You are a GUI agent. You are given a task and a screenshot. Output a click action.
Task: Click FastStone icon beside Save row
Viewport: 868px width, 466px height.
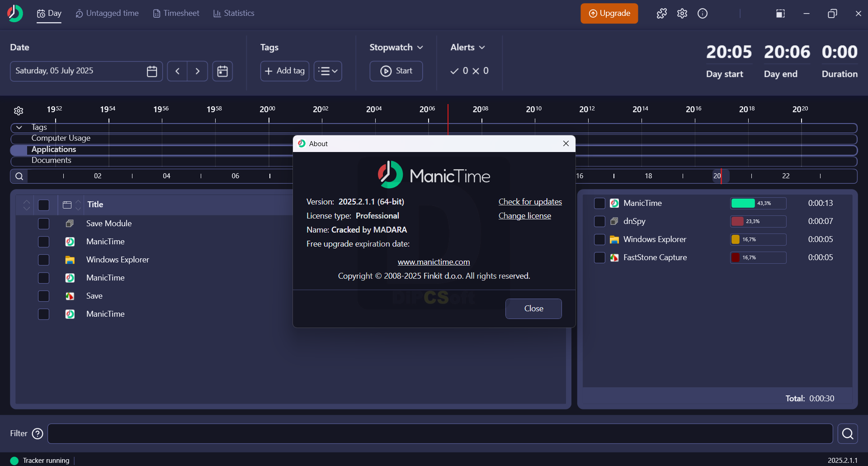70,296
